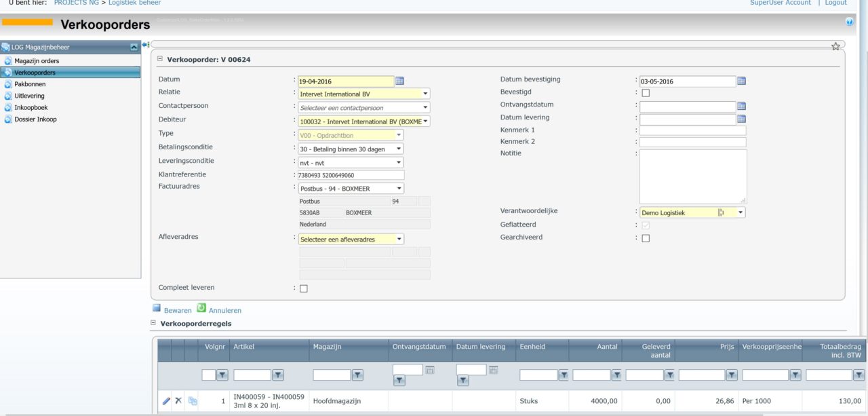This screenshot has width=868, height=416.
Task: Open help via the question mark icon
Action: coord(849,21)
